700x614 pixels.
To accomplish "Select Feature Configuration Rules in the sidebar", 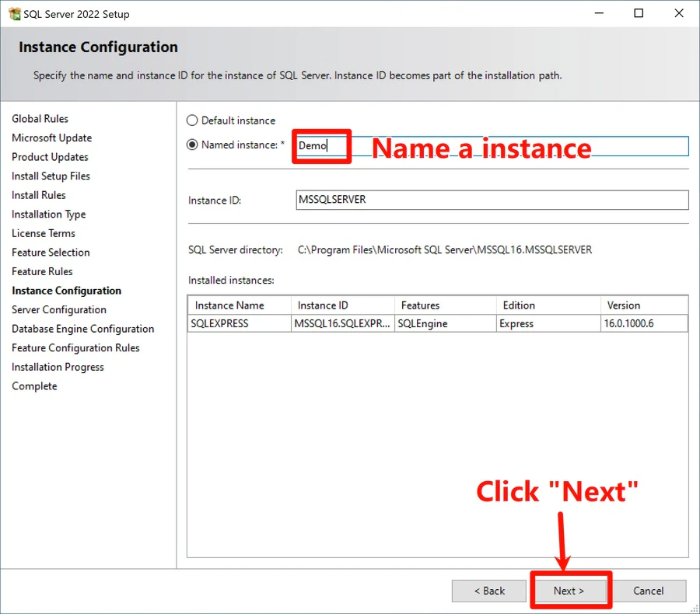I will point(76,348).
